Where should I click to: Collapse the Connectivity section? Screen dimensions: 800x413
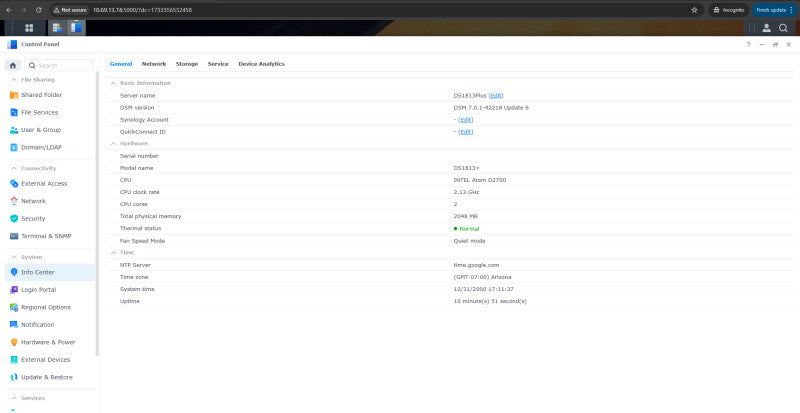click(x=13, y=168)
